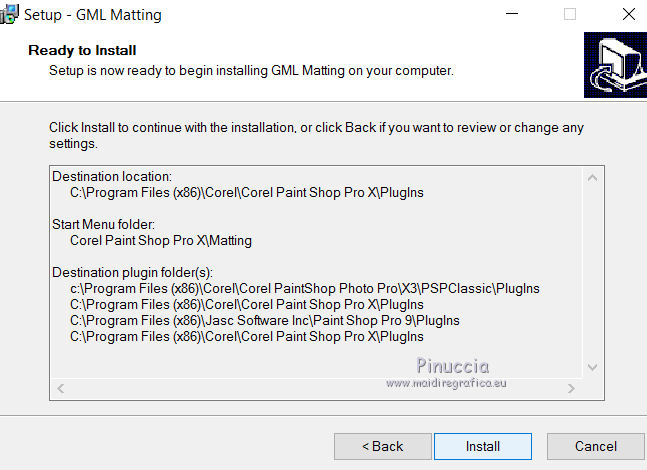Select the "Corel Paint Shop Pro X\Matting" line
The image size is (647, 470).
coord(161,241)
